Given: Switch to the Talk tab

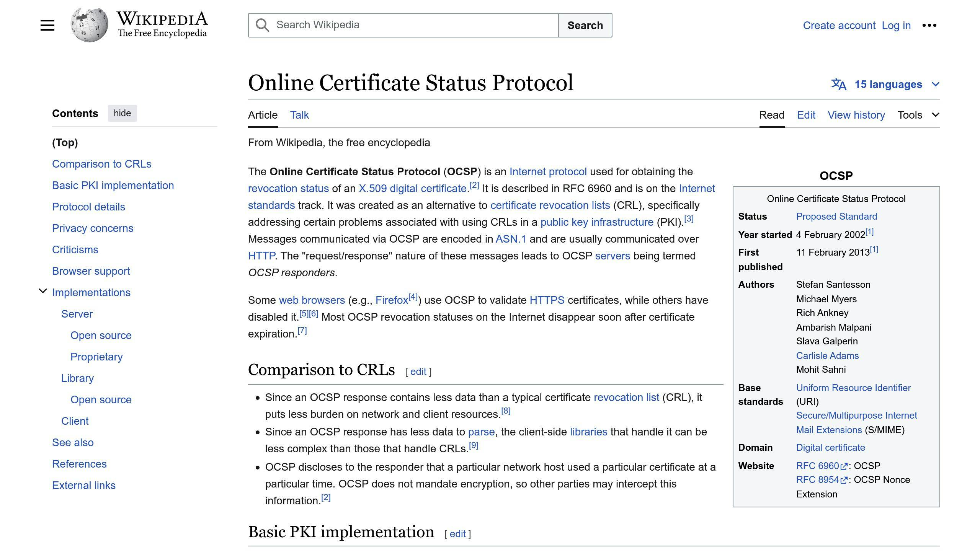Looking at the screenshot, I should 299,115.
